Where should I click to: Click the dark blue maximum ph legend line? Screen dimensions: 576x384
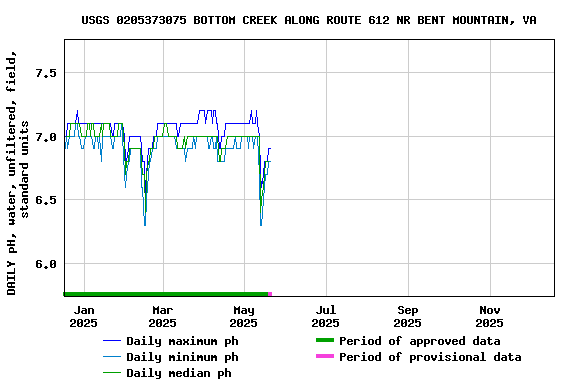click(112, 341)
